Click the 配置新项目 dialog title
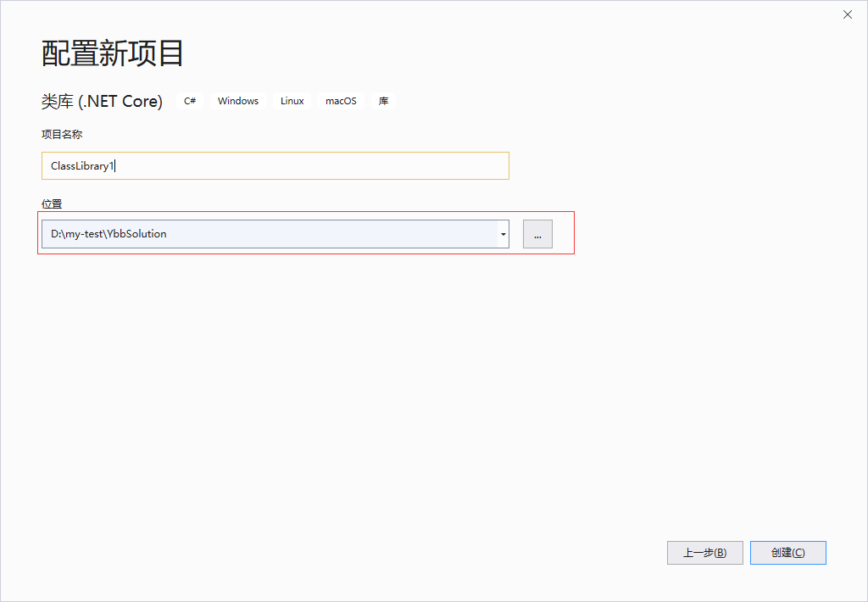The width and height of the screenshot is (868, 602). pos(111,53)
